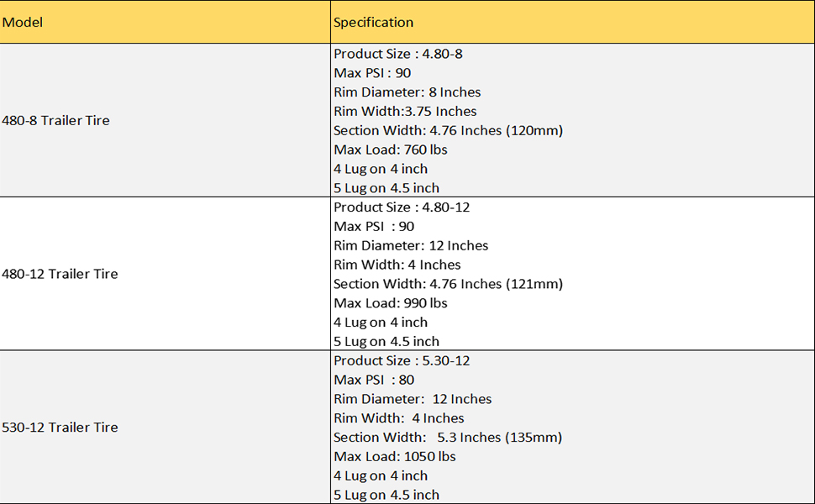Click the Rim Diameter 8 Inches text
Image resolution: width=815 pixels, height=504 pixels.
tap(407, 92)
